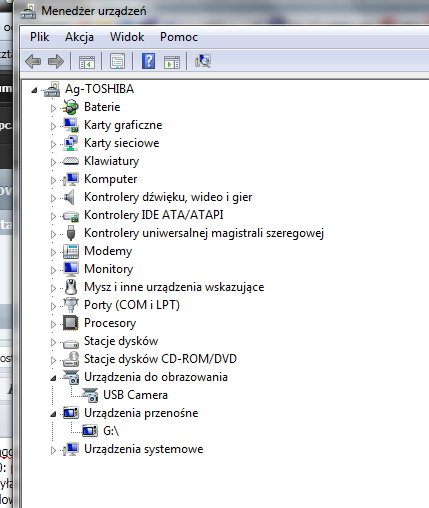Screen dimensions: 429x508
Task: Expand the Procesory category
Action: pos(53,324)
